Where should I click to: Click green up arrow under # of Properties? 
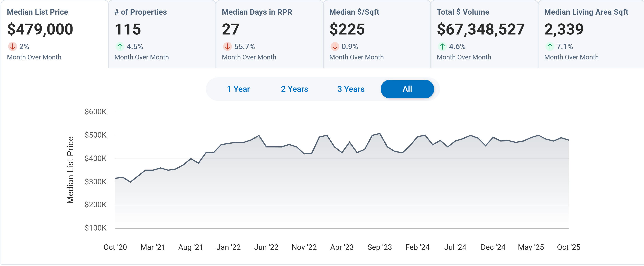point(120,46)
